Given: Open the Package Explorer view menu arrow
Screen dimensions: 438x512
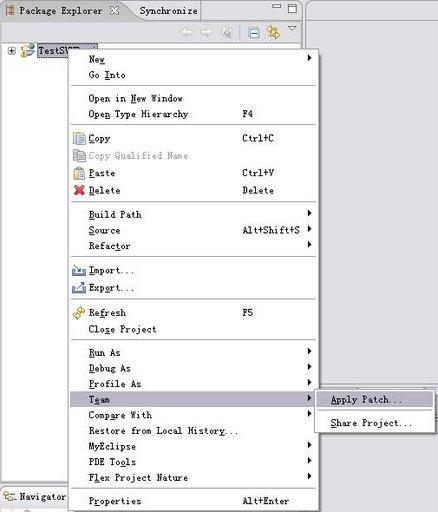Looking at the screenshot, I should point(292,28).
